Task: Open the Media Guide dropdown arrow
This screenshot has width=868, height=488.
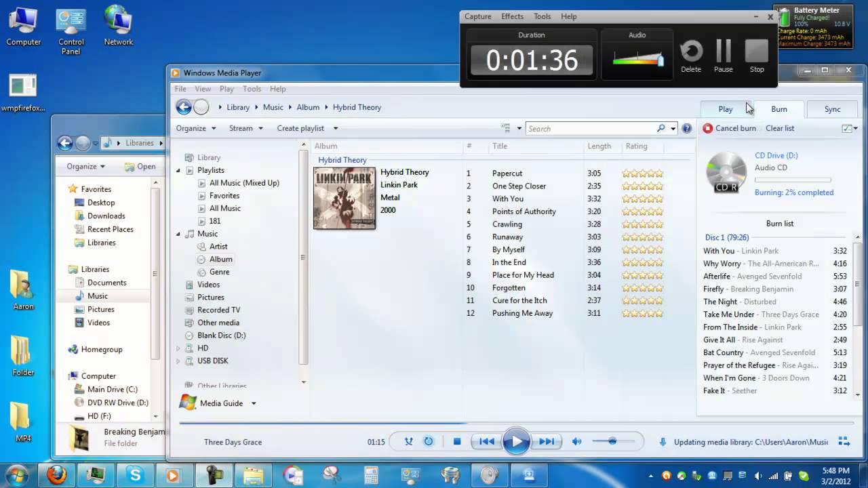Action: point(254,403)
